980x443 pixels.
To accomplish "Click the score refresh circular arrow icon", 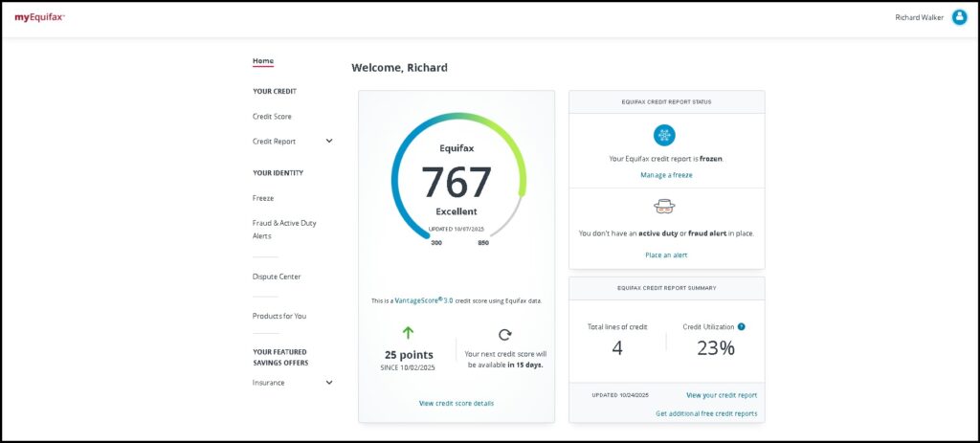I will 505,334.
